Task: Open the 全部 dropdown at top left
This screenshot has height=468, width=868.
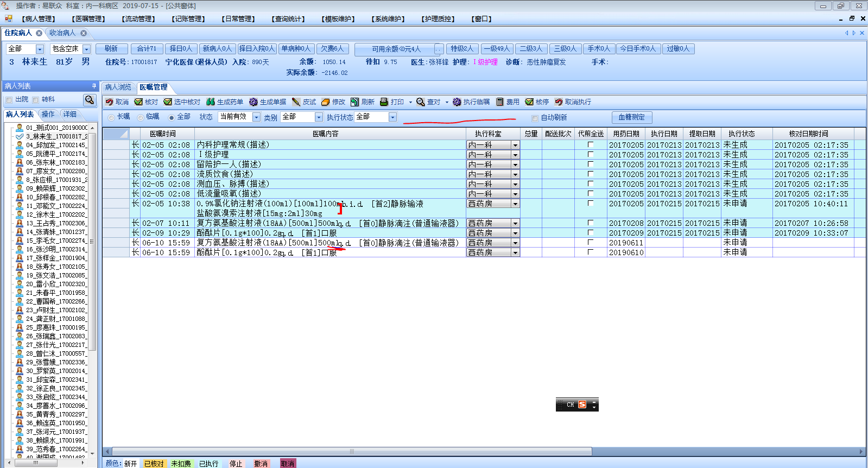Action: 40,49
